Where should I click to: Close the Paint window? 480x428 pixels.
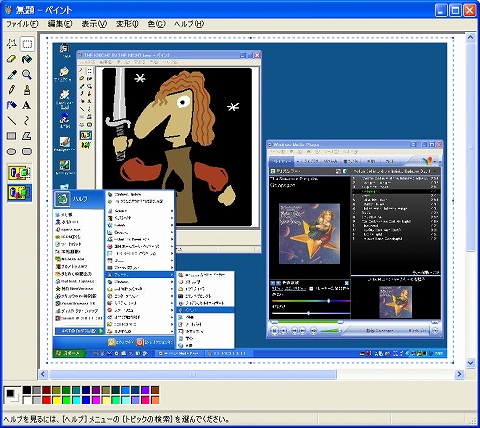(x=470, y=10)
